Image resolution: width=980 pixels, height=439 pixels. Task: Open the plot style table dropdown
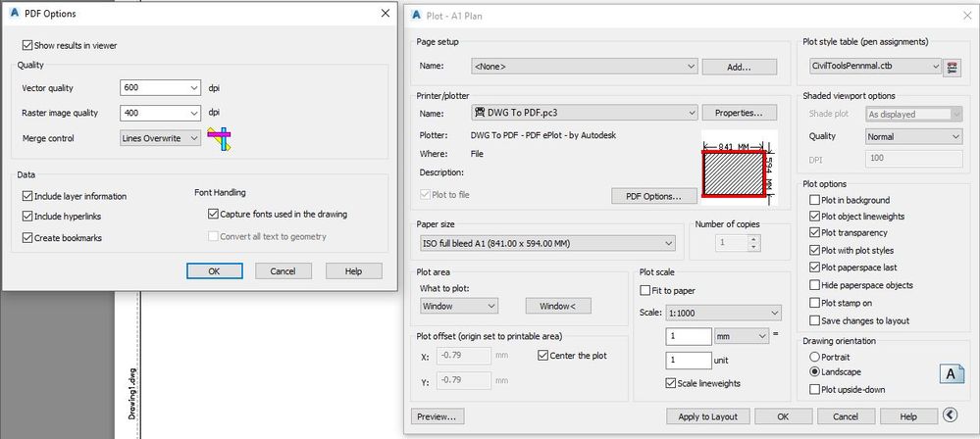[x=874, y=66]
